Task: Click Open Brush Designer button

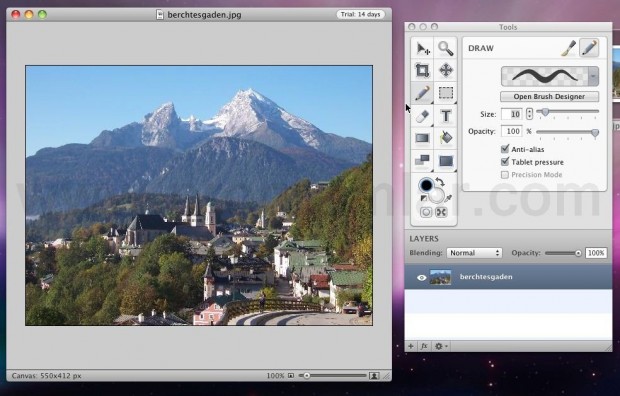Action: 550,97
